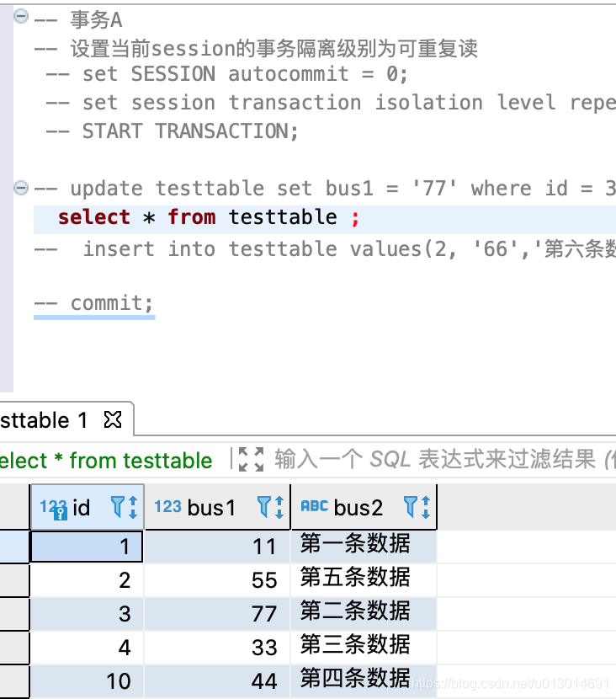Open filter icon on bus1 column
This screenshot has width=616, height=699.
(x=264, y=507)
